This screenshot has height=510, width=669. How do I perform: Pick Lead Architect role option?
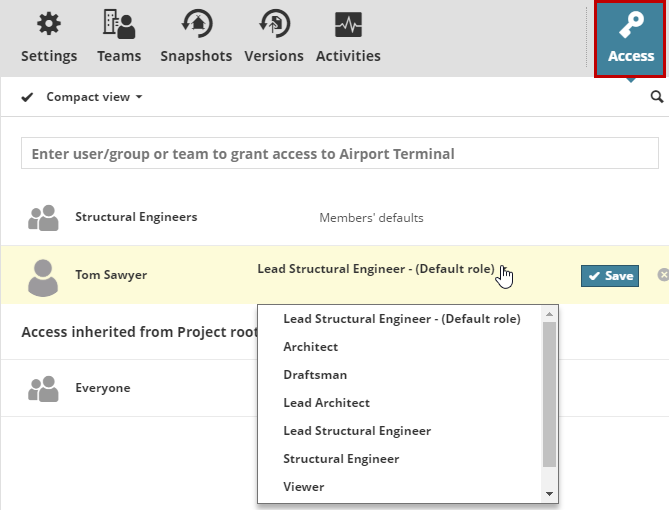327,403
